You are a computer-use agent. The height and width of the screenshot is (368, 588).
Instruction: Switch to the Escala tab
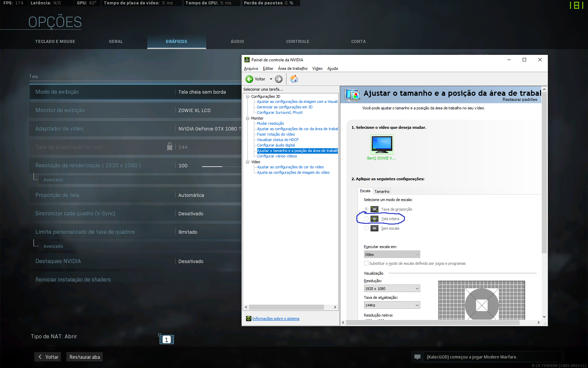tap(365, 191)
